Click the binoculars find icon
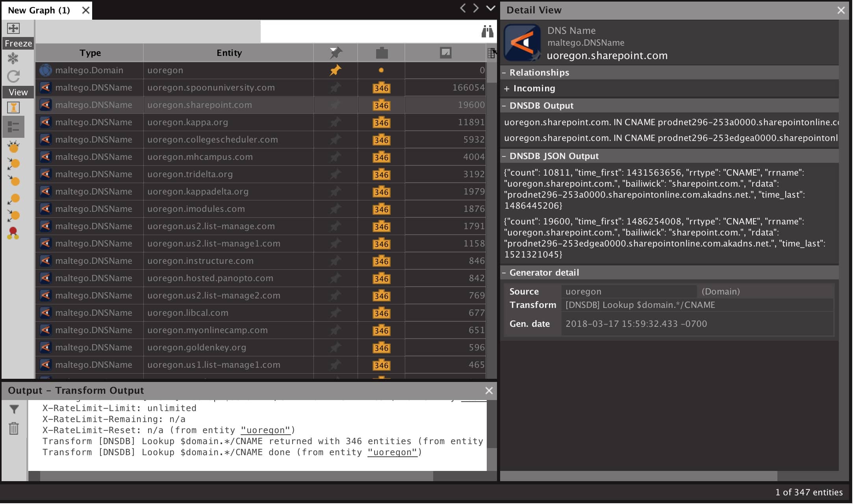This screenshot has height=504, width=853. (487, 31)
